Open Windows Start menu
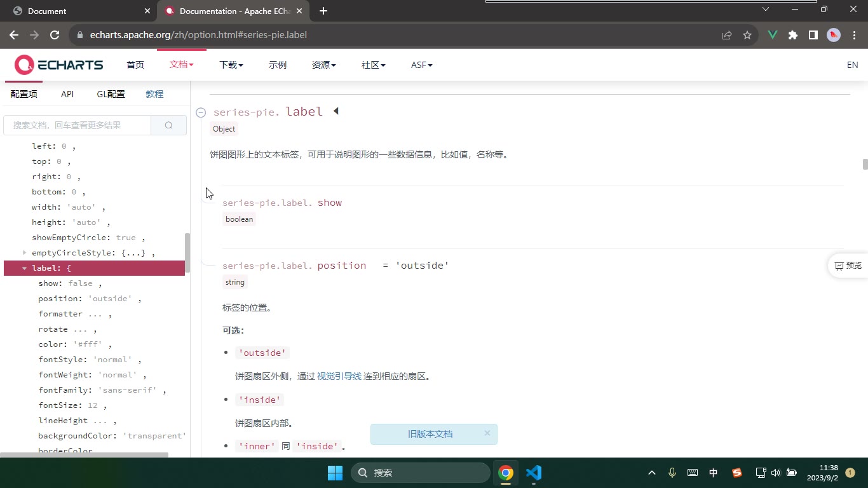The height and width of the screenshot is (488, 868). coord(335,473)
